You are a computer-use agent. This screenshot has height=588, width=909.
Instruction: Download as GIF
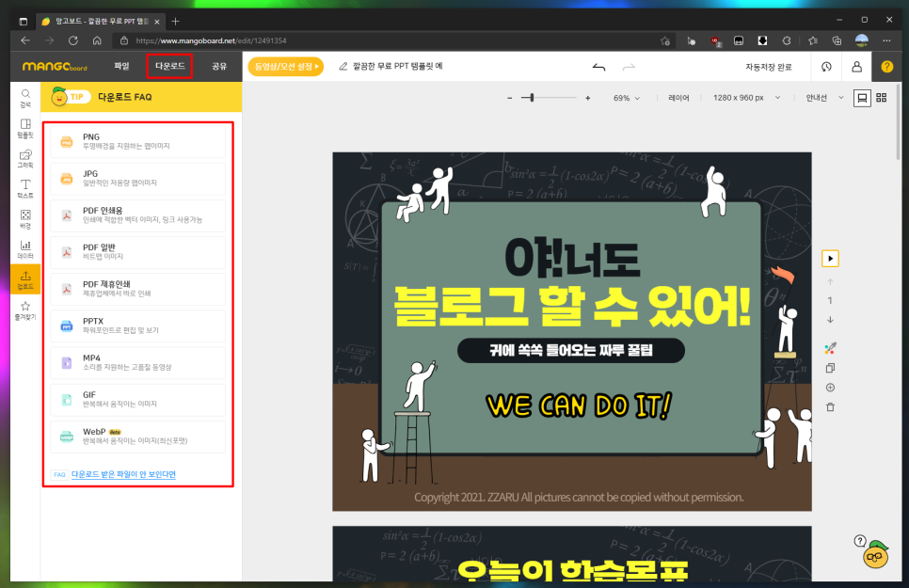[138, 400]
